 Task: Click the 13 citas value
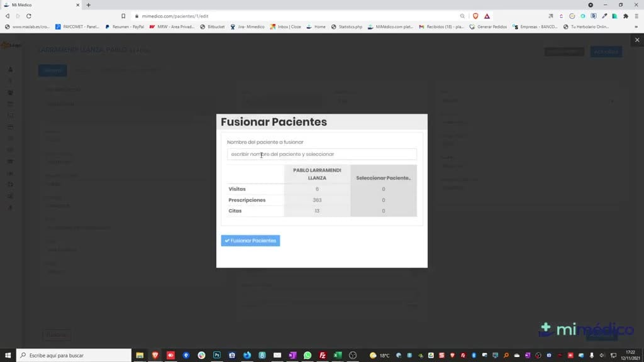[x=317, y=211]
